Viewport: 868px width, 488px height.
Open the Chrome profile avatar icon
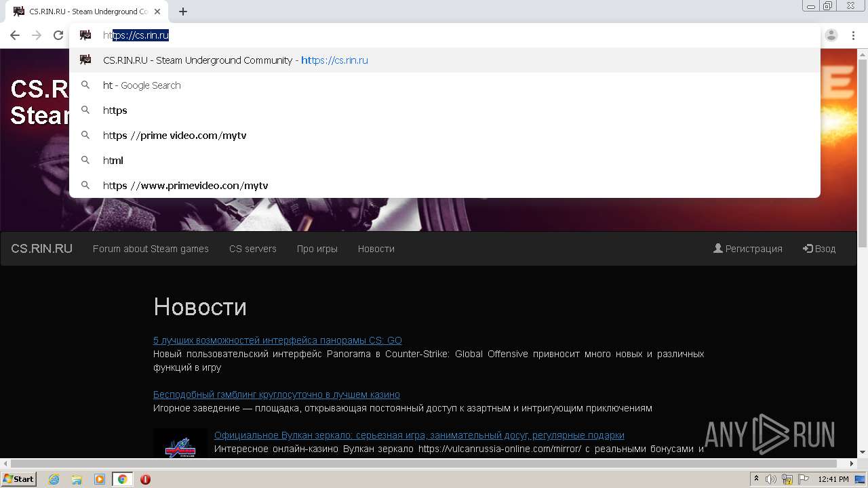(831, 35)
